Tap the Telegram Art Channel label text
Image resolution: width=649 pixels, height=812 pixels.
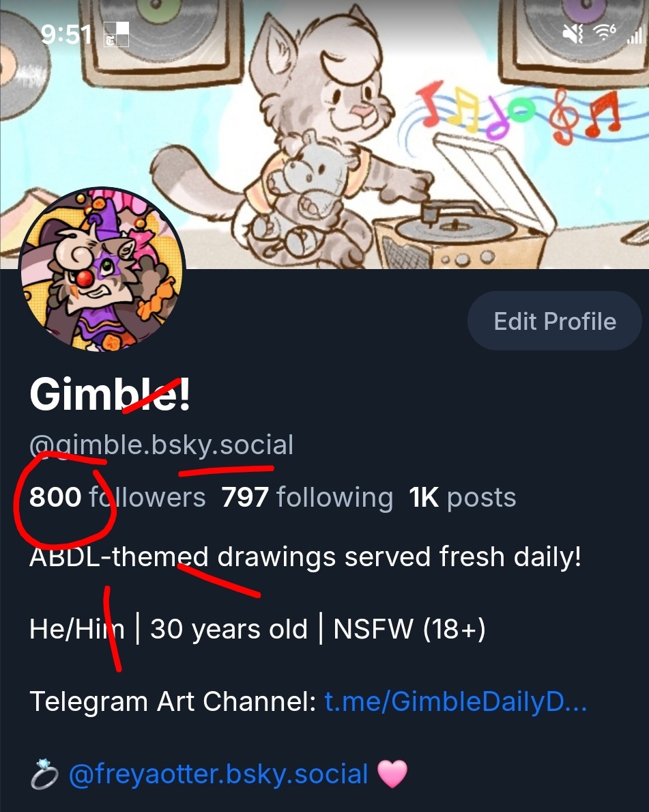(x=173, y=701)
